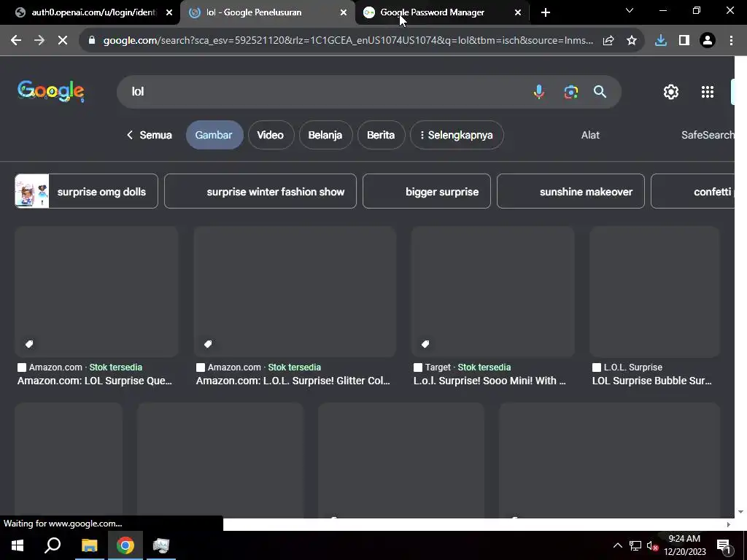Click the Chrome taskbar icon

click(x=125, y=545)
